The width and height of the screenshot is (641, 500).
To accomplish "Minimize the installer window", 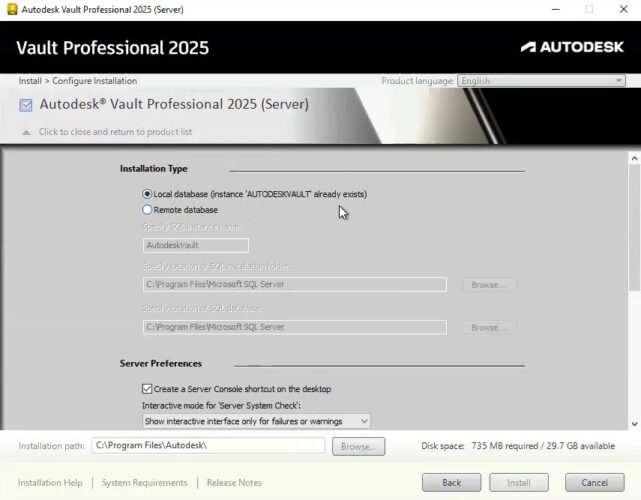I will click(556, 9).
